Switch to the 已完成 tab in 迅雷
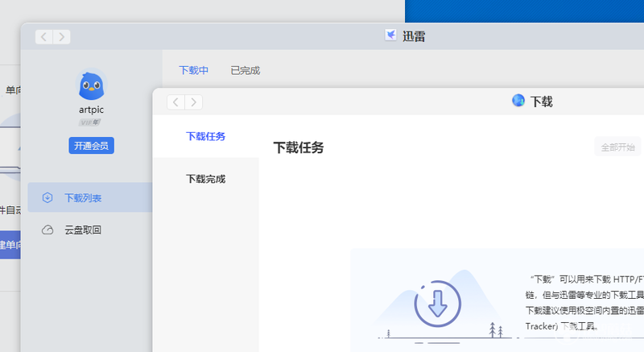This screenshot has height=352, width=644. [x=246, y=71]
